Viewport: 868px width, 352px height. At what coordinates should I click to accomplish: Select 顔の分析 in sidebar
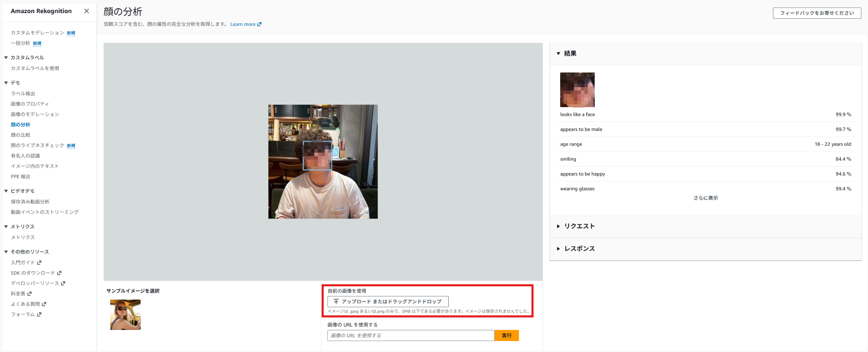coord(20,124)
